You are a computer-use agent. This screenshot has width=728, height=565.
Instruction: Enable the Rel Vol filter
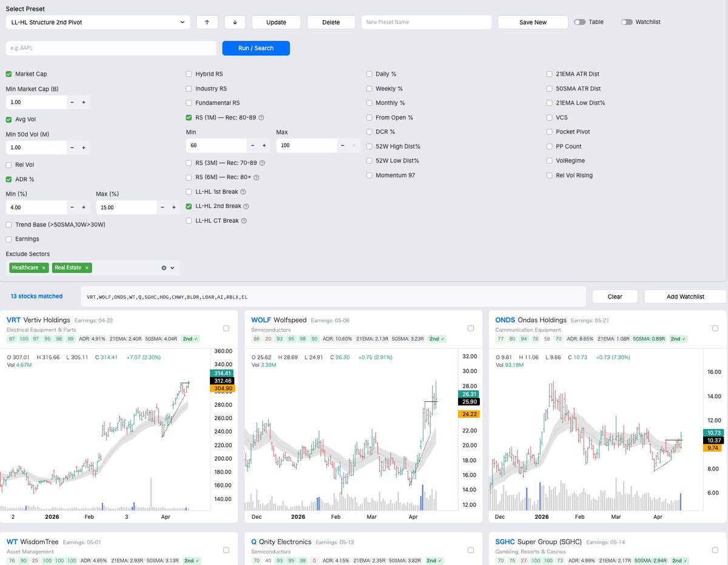[8, 165]
